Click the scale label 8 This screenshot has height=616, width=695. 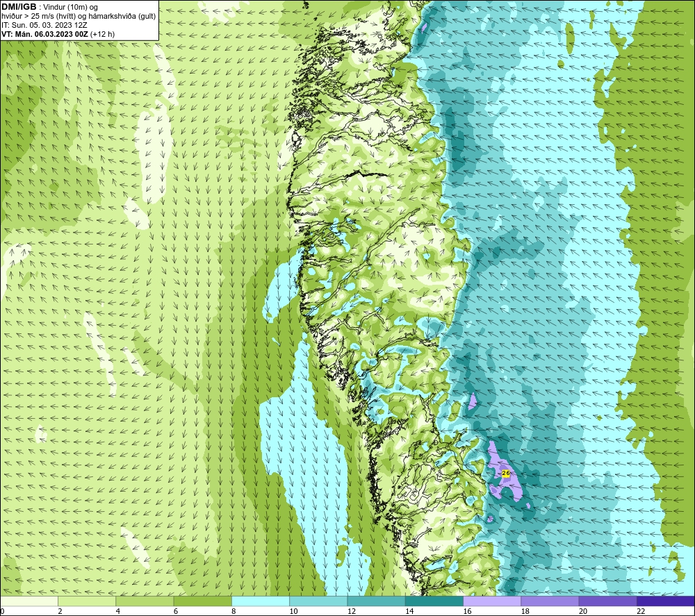pyautogui.click(x=234, y=611)
